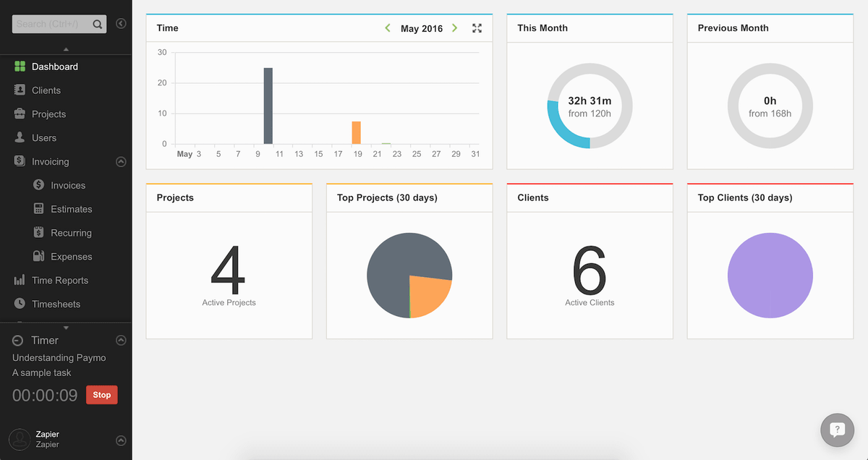The image size is (868, 460).
Task: Stop the running timer
Action: point(101,395)
